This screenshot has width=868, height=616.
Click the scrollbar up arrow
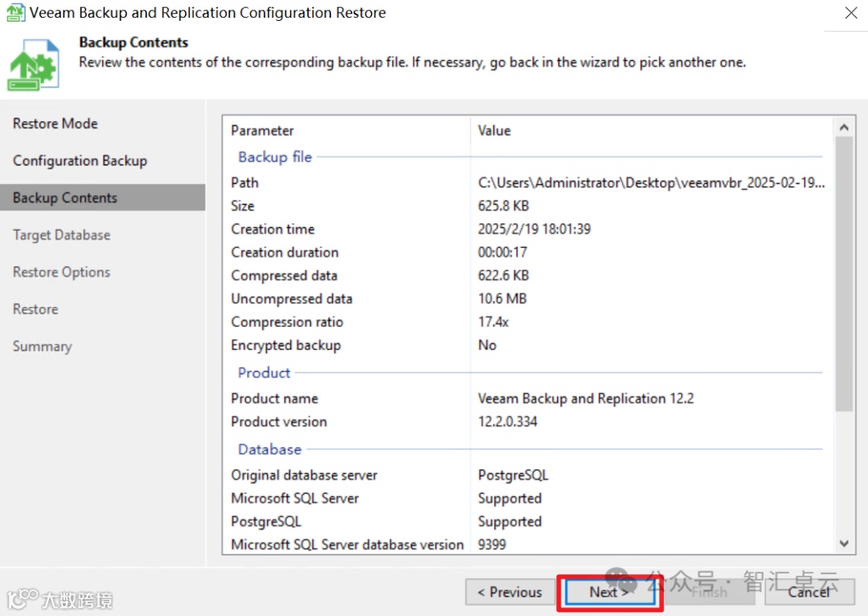tap(844, 128)
